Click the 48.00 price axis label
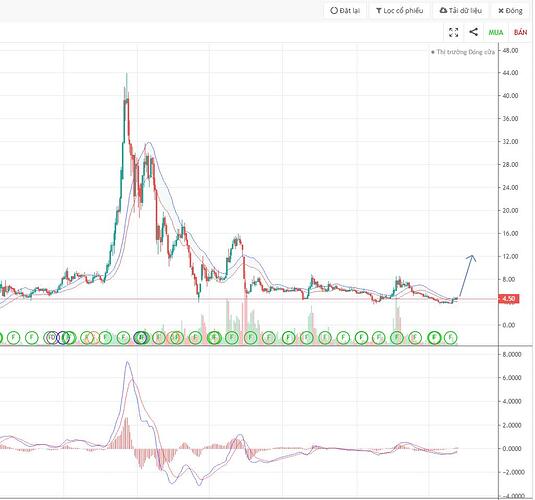The image size is (535, 500). [x=510, y=50]
